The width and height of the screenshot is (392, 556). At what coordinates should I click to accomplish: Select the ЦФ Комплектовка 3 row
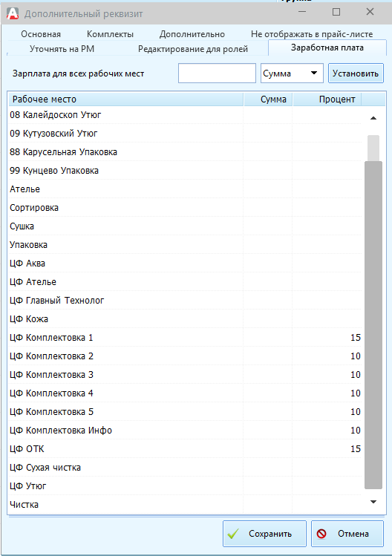click(x=185, y=374)
